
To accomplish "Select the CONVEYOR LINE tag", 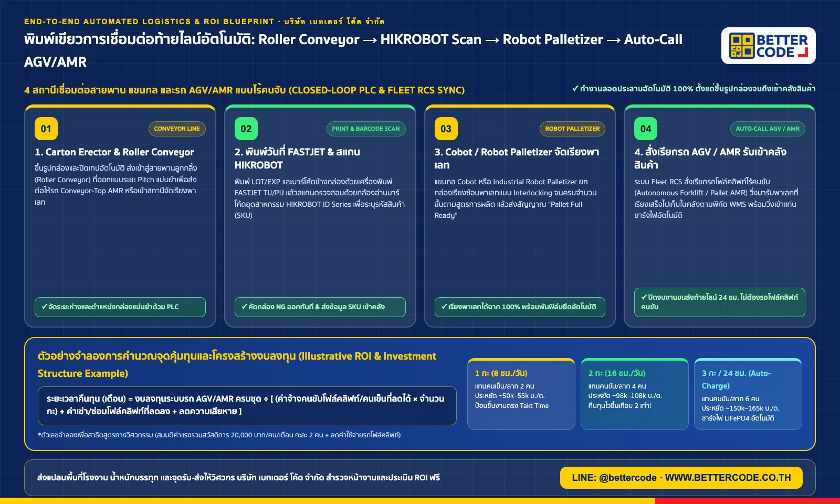I will tap(177, 129).
